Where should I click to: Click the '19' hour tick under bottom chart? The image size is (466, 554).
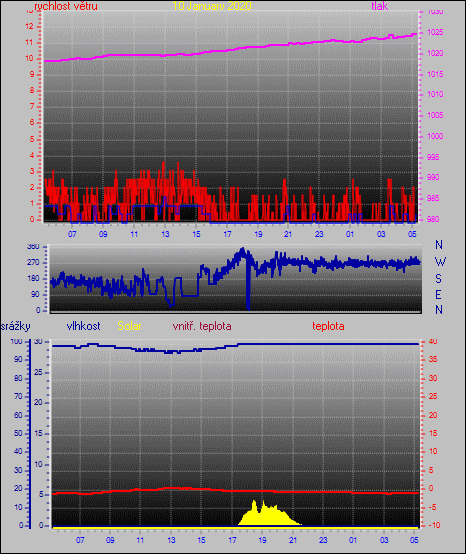(262, 540)
